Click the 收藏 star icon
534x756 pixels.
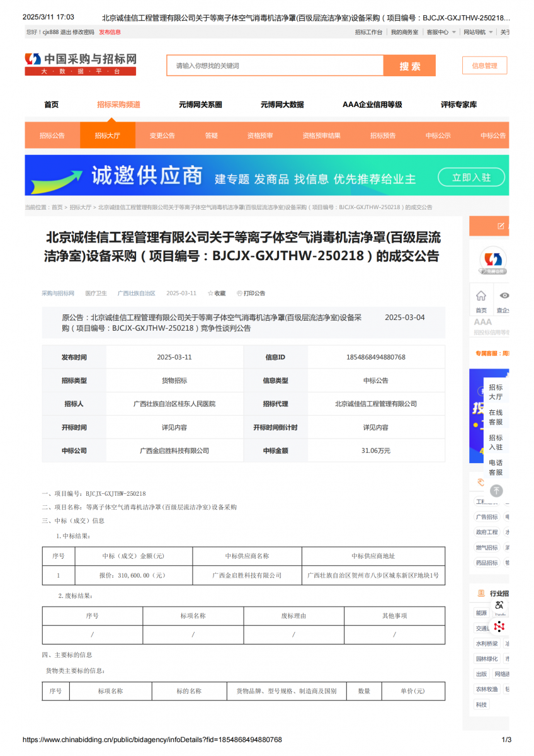click(x=211, y=294)
